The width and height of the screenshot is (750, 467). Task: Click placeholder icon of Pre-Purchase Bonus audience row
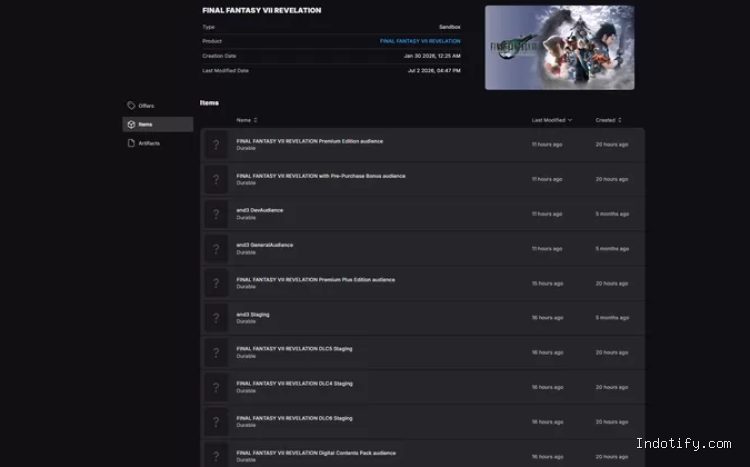pos(216,179)
